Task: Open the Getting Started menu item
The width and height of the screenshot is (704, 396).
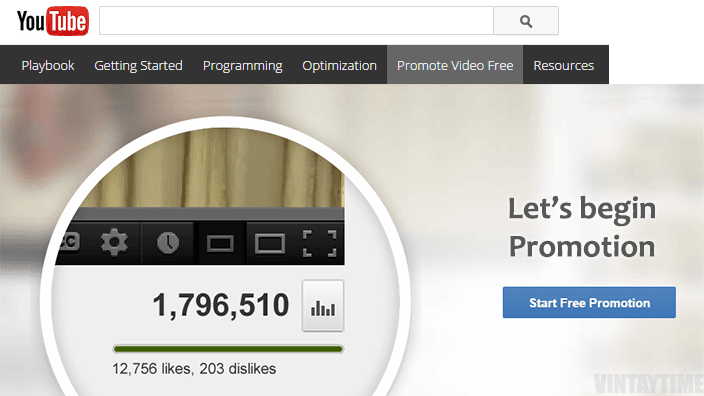Action: click(x=138, y=65)
